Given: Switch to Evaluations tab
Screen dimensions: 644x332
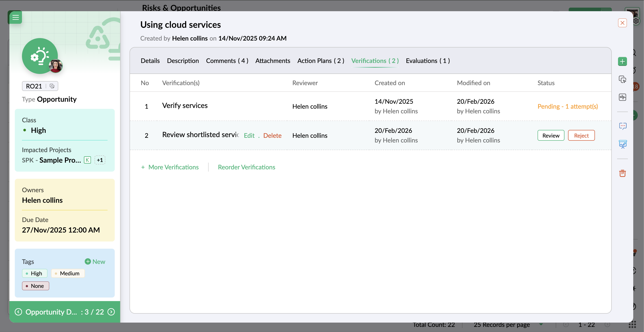Looking at the screenshot, I should click(x=428, y=61).
